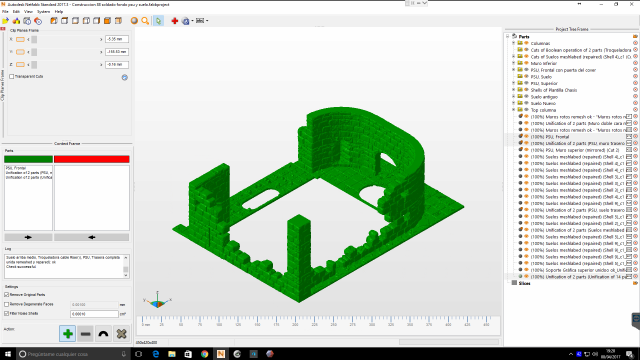The width and height of the screenshot is (640, 360).
Task: Open the file icon in toolbar
Action: (x=5, y=21)
